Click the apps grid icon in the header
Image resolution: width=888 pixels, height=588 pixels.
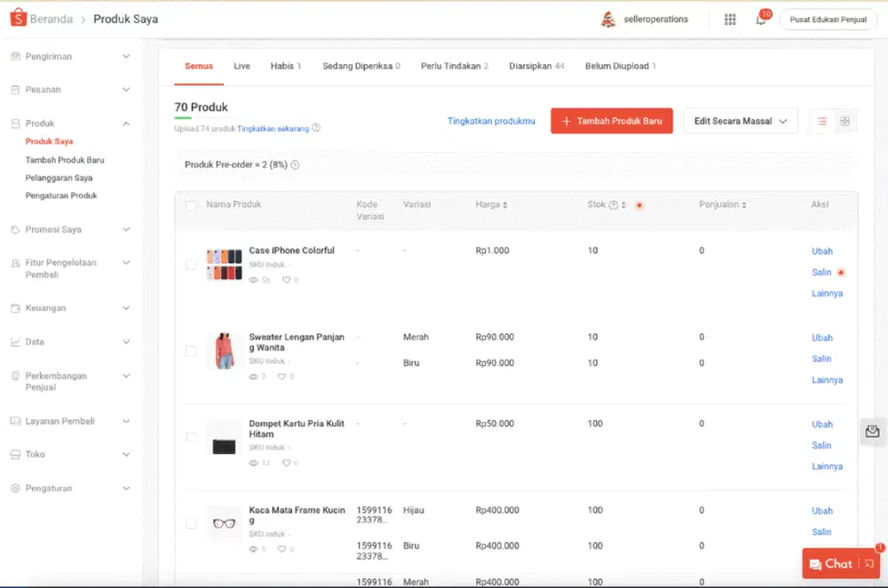click(730, 18)
